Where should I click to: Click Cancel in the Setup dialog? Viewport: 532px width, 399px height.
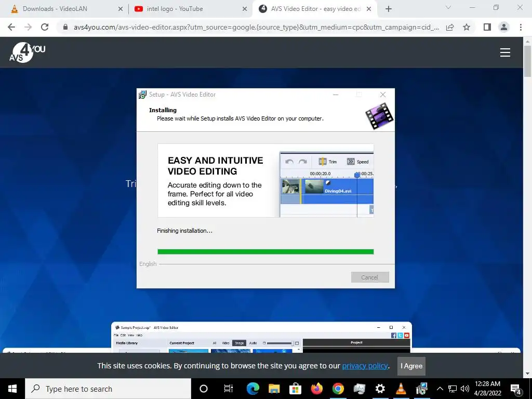(370, 277)
